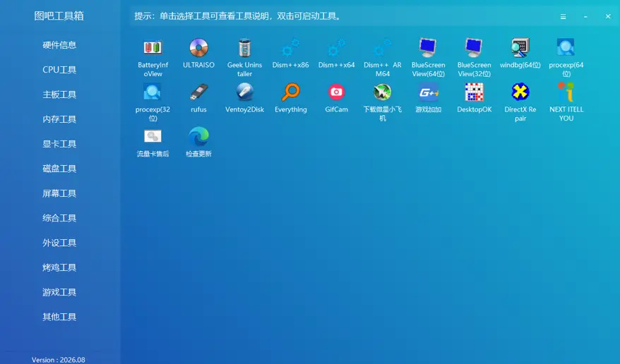Switch to 内存工具 category

(59, 119)
